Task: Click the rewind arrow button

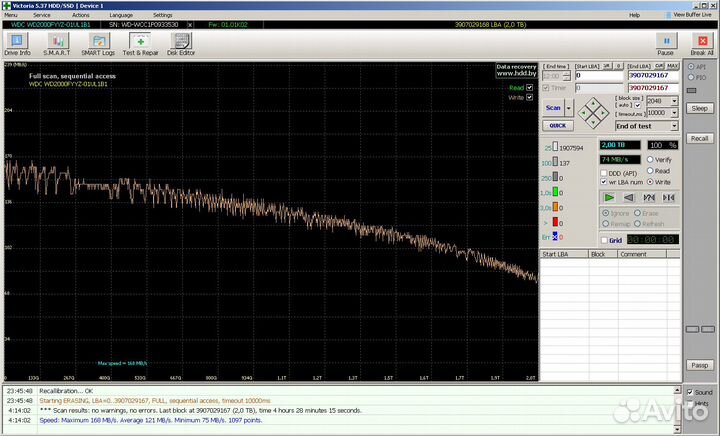Action: pyautogui.click(x=629, y=198)
